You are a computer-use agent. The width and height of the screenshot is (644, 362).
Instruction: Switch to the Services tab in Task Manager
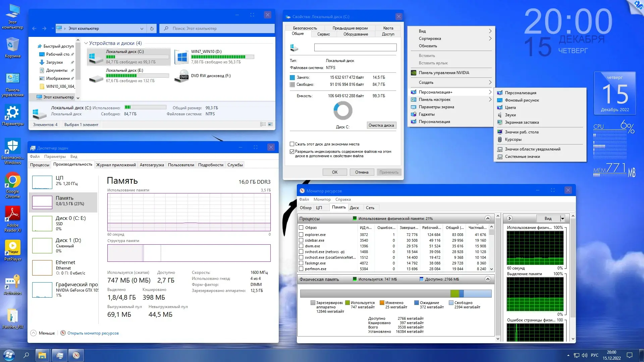click(235, 165)
